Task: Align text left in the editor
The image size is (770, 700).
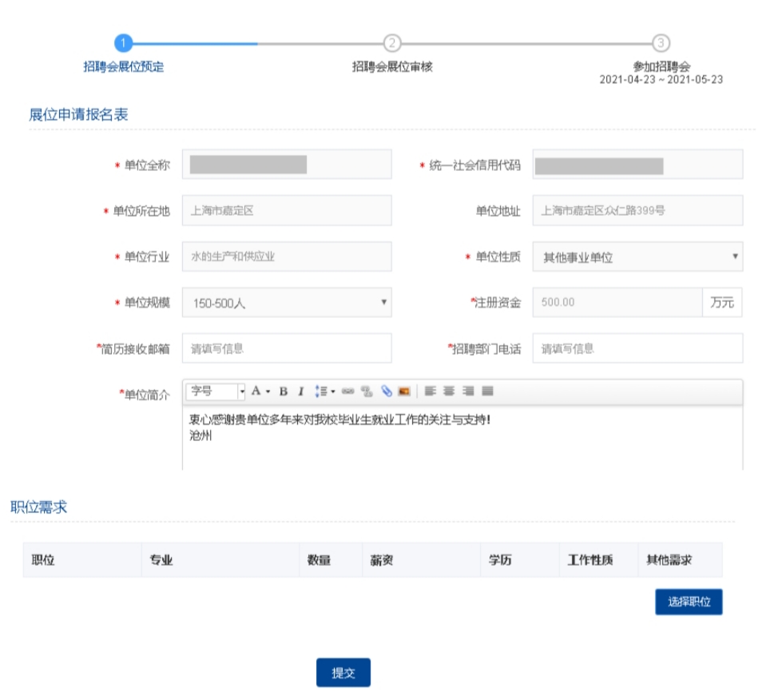Action: 430,392
